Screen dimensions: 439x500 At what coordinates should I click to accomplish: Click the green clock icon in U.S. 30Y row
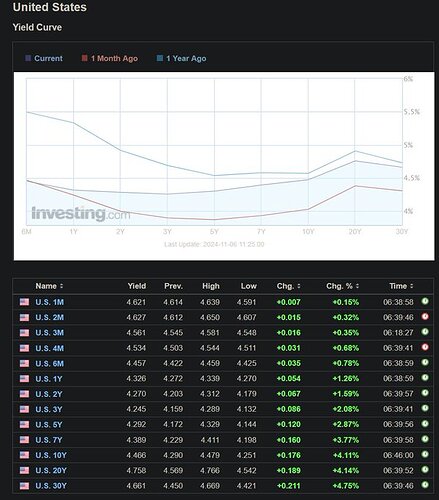[425, 485]
